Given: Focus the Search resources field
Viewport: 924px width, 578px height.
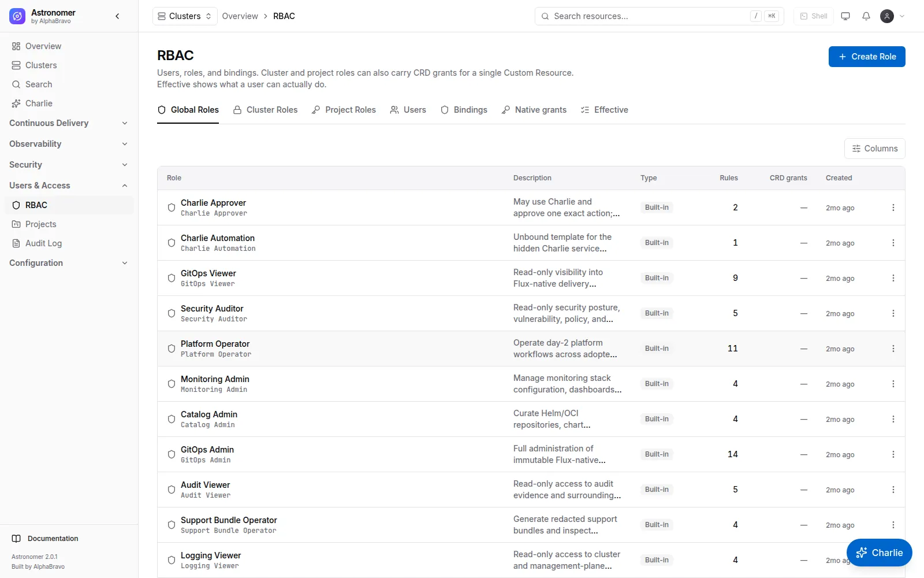Looking at the screenshot, I should pos(659,16).
